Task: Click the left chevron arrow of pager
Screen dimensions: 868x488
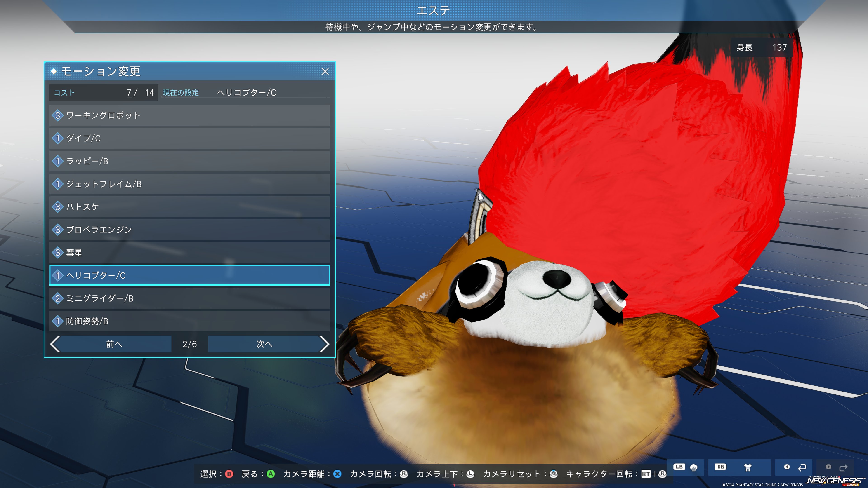Action: (x=55, y=344)
